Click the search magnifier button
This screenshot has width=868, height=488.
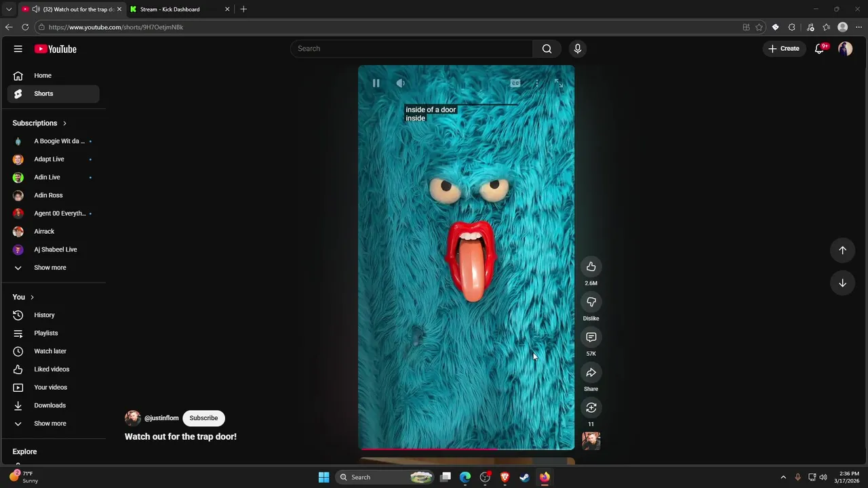[x=547, y=49]
